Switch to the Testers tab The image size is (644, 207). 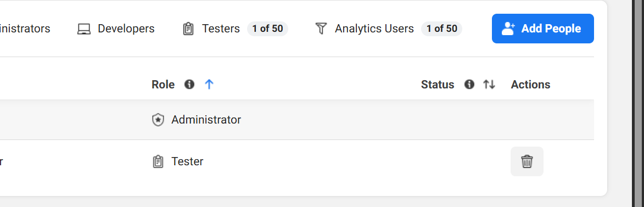tap(235, 29)
